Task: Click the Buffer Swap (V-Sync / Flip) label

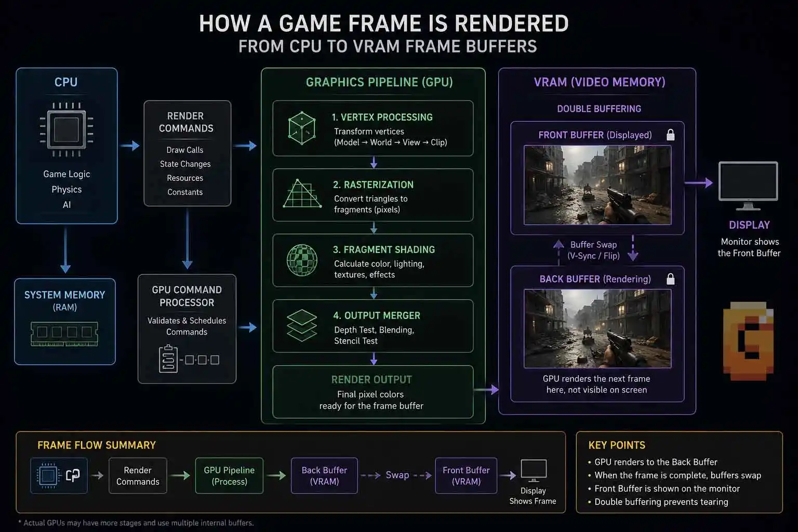Action: coord(593,250)
